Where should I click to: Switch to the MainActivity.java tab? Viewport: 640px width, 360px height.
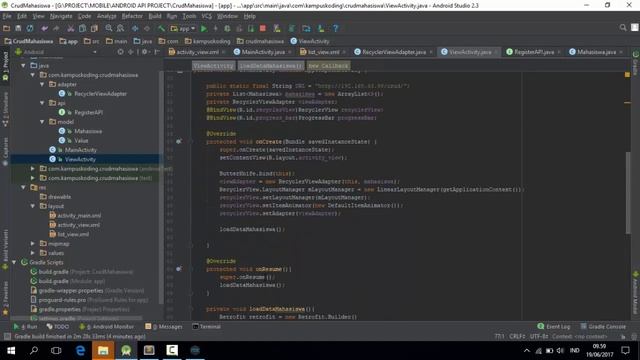[263, 52]
